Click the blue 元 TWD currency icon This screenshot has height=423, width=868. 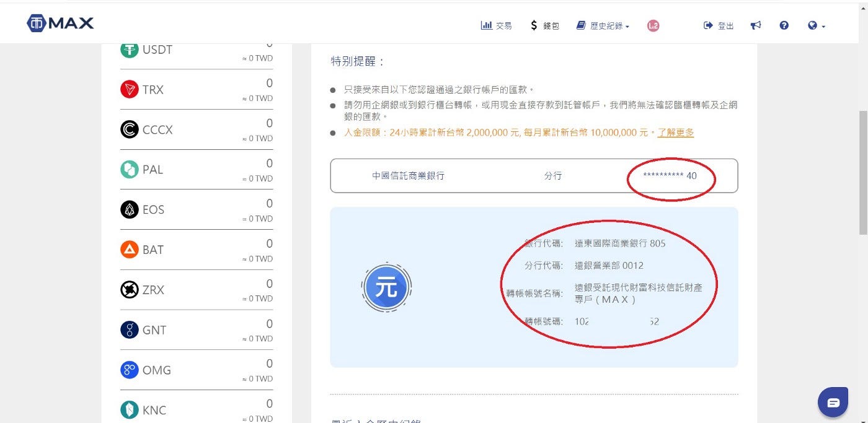[386, 287]
